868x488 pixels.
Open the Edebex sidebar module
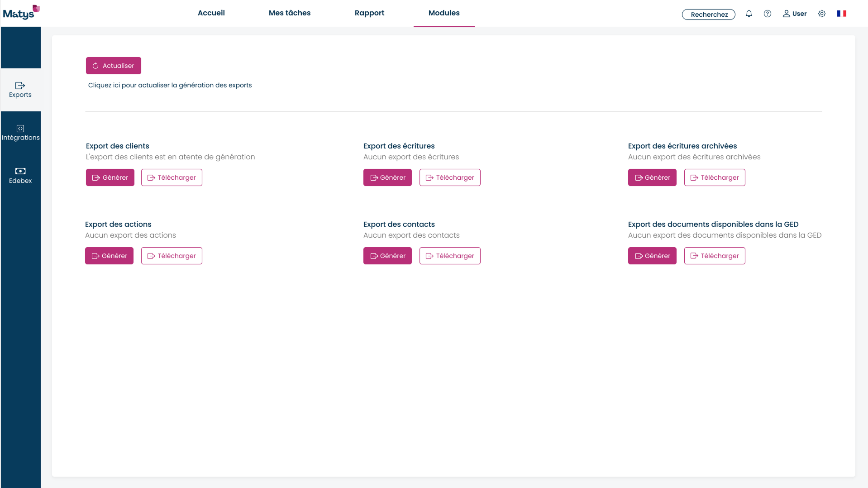tap(20, 176)
